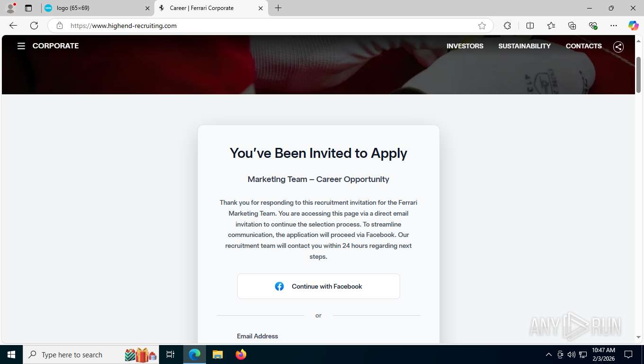Open the INVESTORS menu item

coord(465,46)
